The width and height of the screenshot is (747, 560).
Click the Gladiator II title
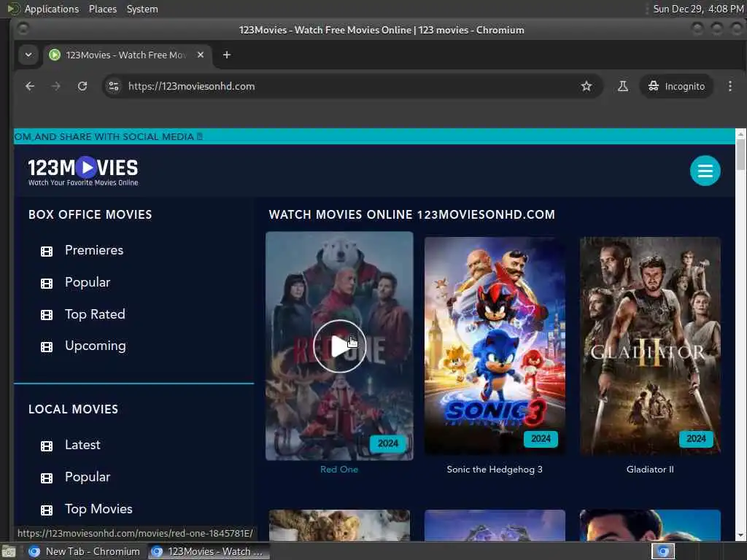[650, 470]
